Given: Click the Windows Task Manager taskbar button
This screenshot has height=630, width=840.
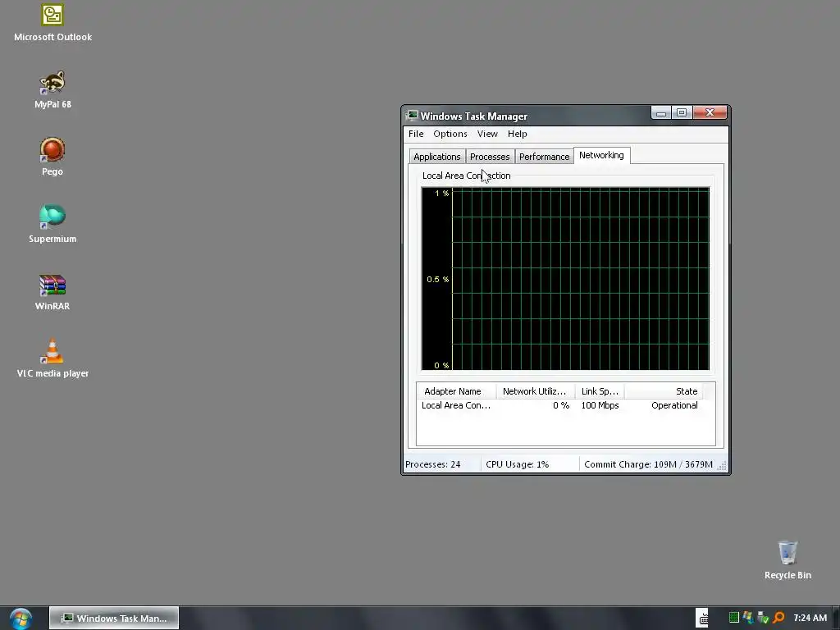Looking at the screenshot, I should tap(114, 619).
